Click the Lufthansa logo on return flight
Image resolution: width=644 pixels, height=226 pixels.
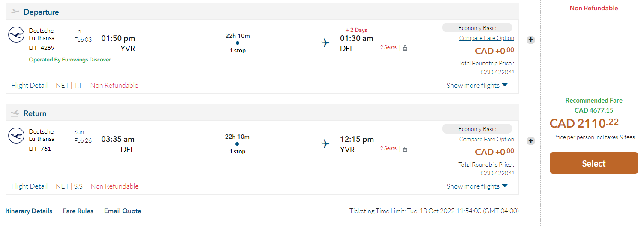pyautogui.click(x=16, y=136)
